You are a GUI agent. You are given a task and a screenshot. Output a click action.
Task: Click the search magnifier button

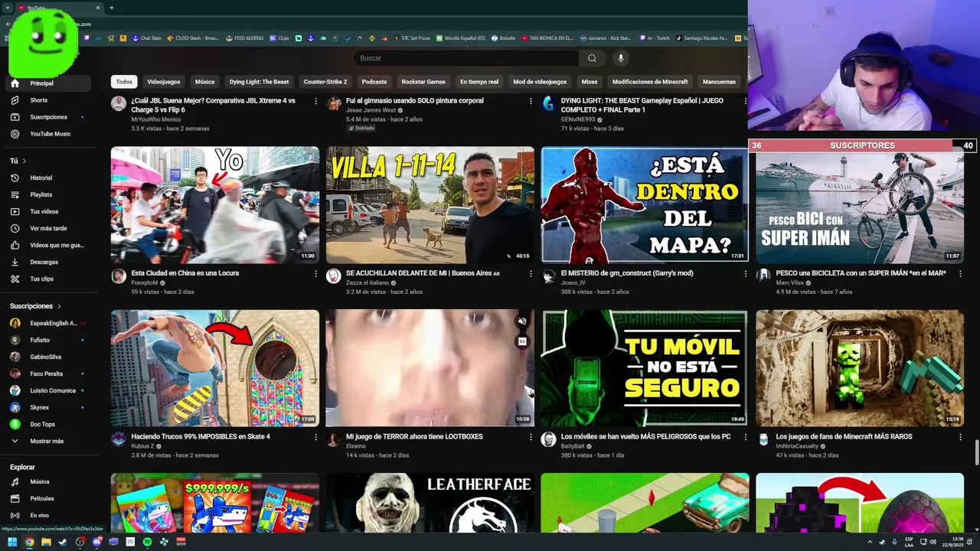click(x=592, y=58)
